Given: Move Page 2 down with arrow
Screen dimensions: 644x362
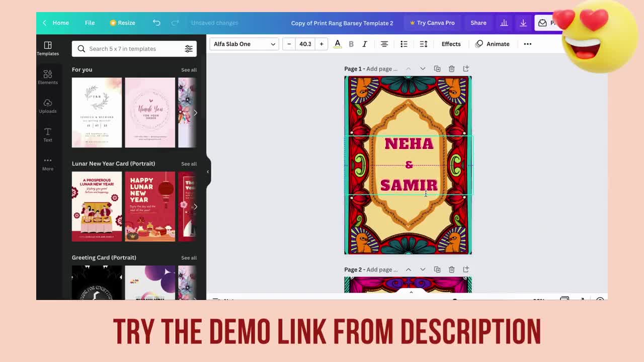Looking at the screenshot, I should [x=423, y=269].
